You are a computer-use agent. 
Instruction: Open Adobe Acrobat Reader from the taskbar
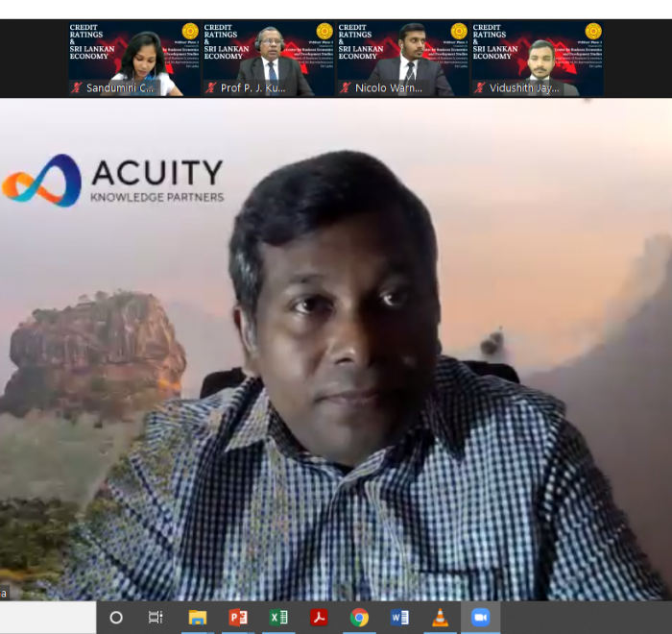(319, 618)
